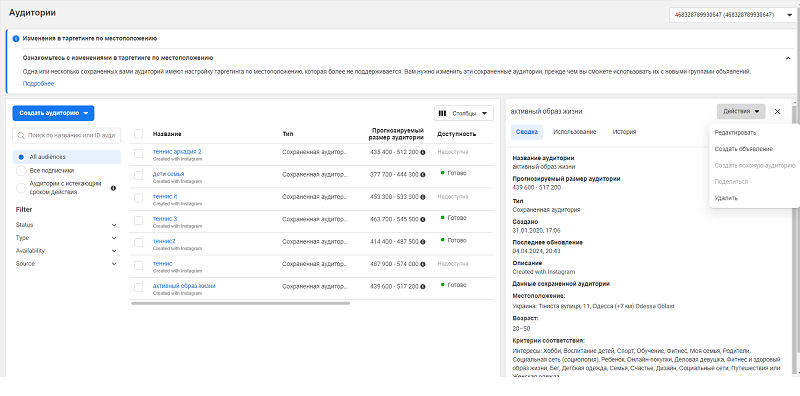Click info icon next to 414 400 - 487 500
Viewport: 800px width, 396px height.
(x=423, y=242)
